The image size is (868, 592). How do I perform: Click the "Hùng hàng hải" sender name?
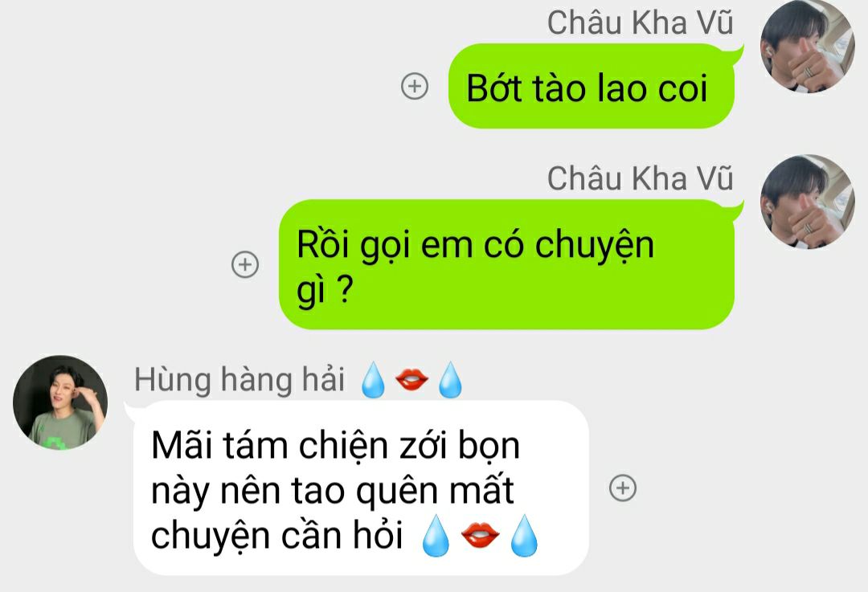coord(240,380)
